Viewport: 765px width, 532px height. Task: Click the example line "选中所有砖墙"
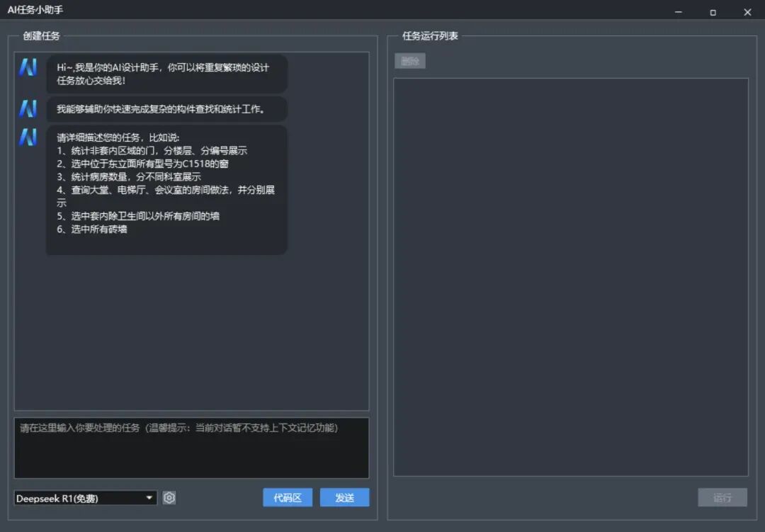coord(92,229)
